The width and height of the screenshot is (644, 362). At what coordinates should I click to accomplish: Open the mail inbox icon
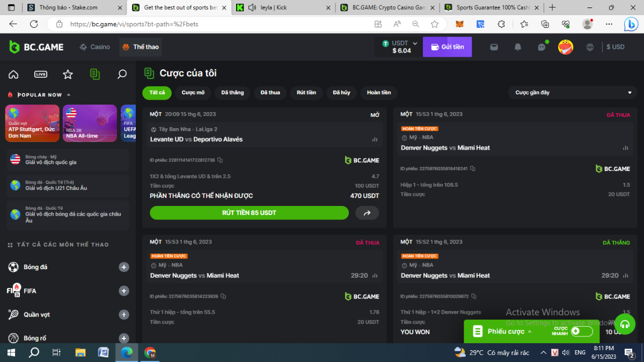(x=494, y=47)
